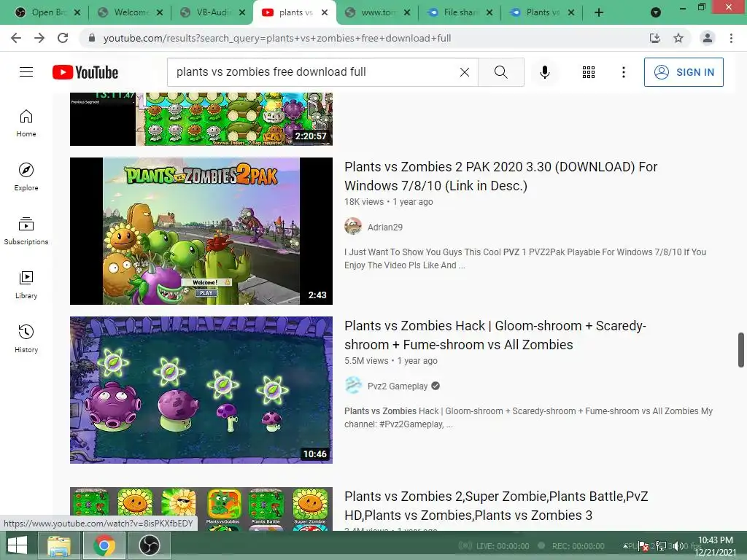747x560 pixels.
Task: Click the PVZ2Pak video description snippet
Action: 525,259
